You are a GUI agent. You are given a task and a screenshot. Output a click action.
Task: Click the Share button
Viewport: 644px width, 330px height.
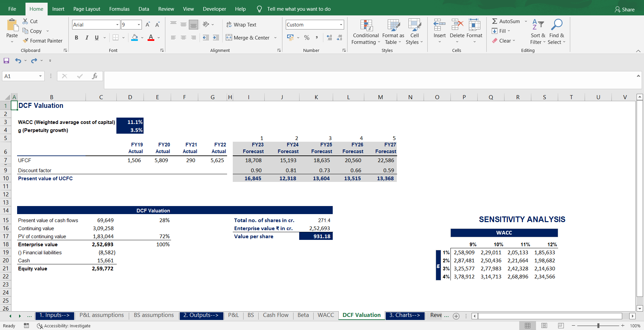click(625, 9)
